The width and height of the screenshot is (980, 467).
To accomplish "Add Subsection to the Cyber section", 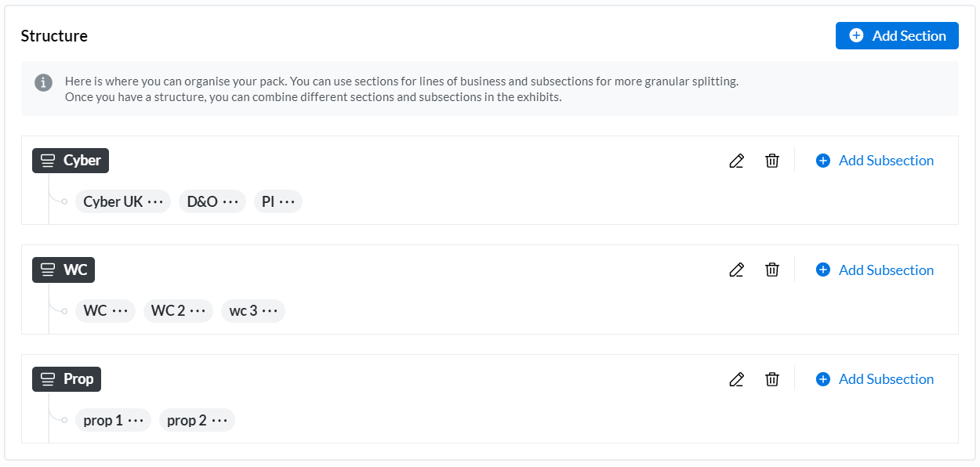I will [x=875, y=161].
